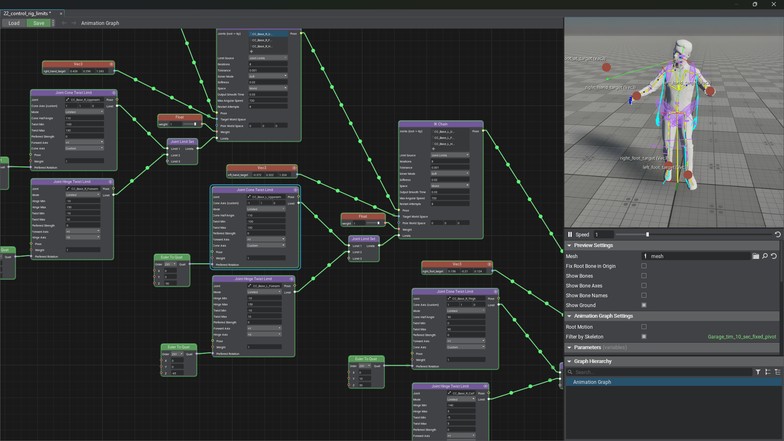Viewport: 784px width, 441px height.
Task: Select the middle IK Chain node header
Action: (x=440, y=124)
